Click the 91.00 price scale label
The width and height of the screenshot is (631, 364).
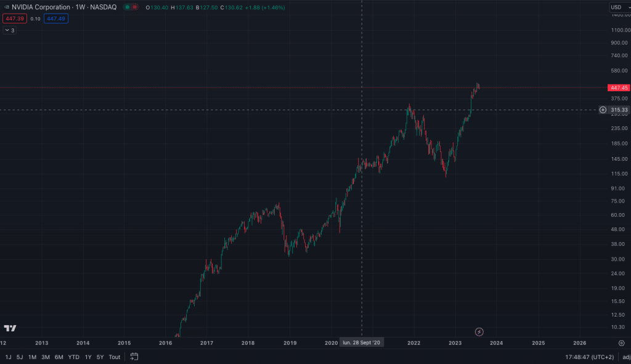(617, 188)
